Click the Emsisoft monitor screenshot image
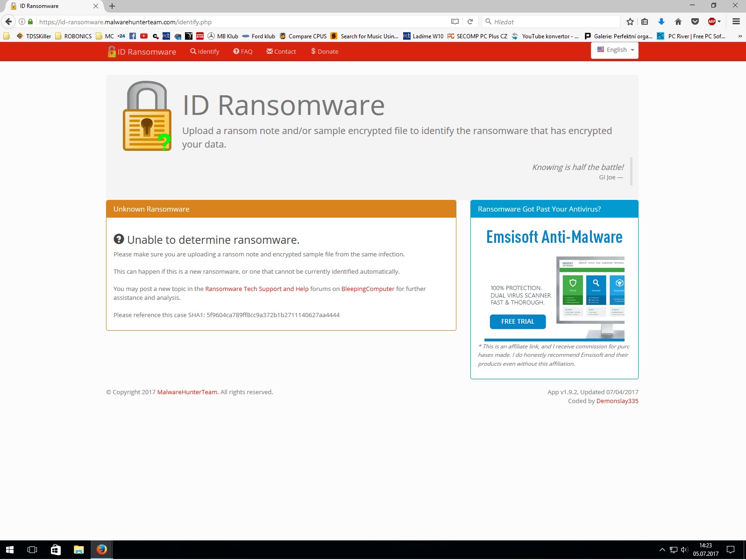The height and width of the screenshot is (560, 746). (x=590, y=298)
